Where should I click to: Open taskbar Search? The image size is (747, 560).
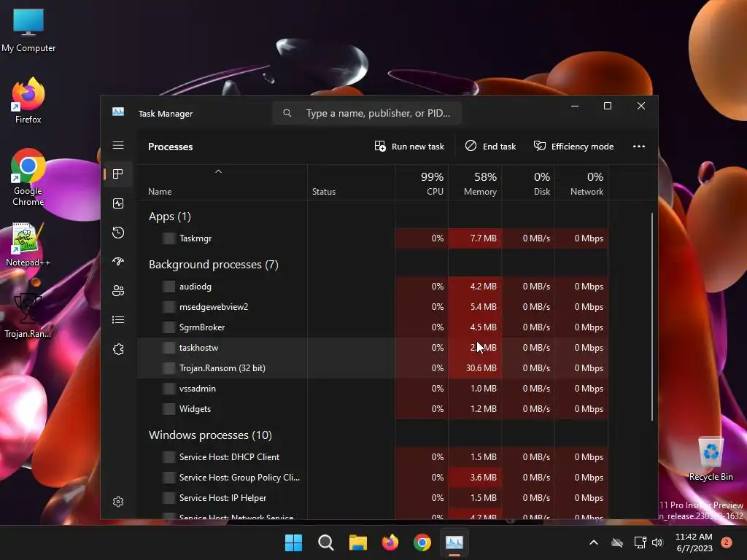(x=326, y=542)
